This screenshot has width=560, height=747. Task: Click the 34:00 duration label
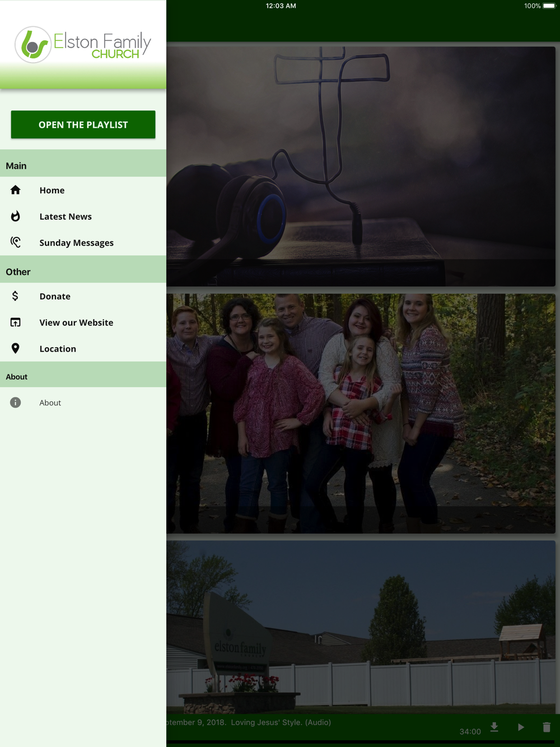pos(470,731)
